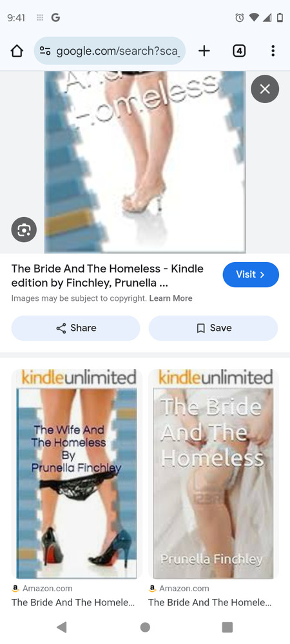Tap the large preview cover image

click(145, 162)
